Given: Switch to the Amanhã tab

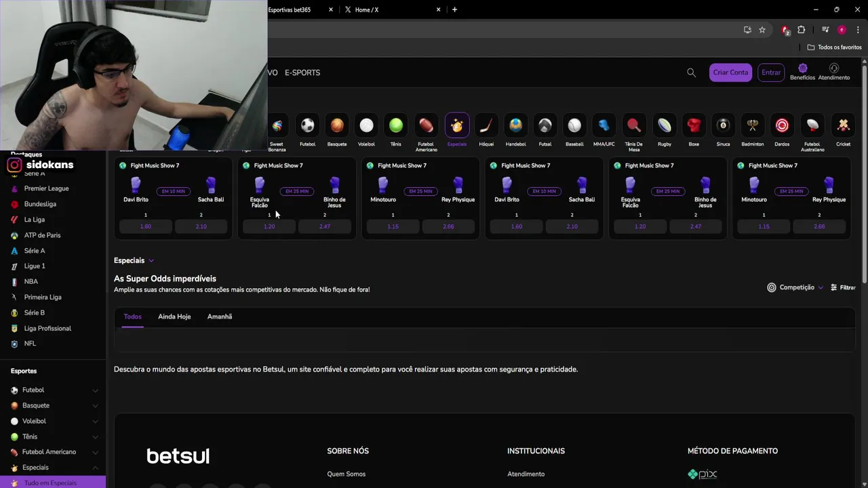Looking at the screenshot, I should 220,317.
